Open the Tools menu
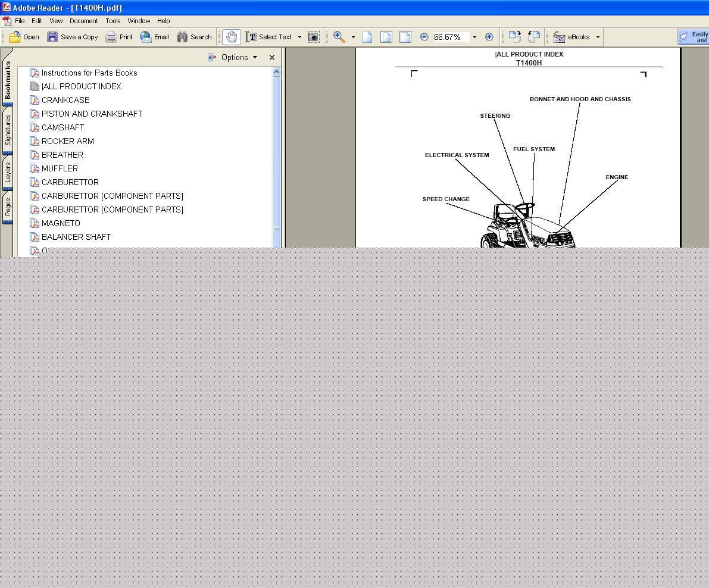This screenshot has height=588, width=709. click(113, 21)
